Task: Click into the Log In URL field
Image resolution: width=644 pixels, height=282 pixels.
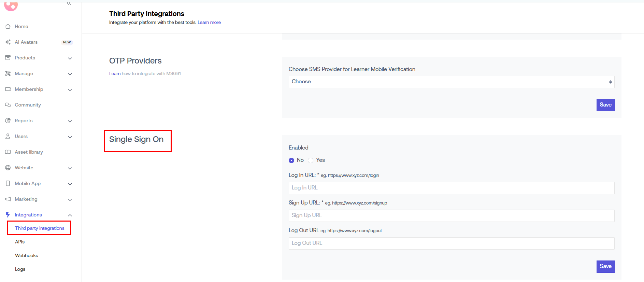Action: (451, 188)
